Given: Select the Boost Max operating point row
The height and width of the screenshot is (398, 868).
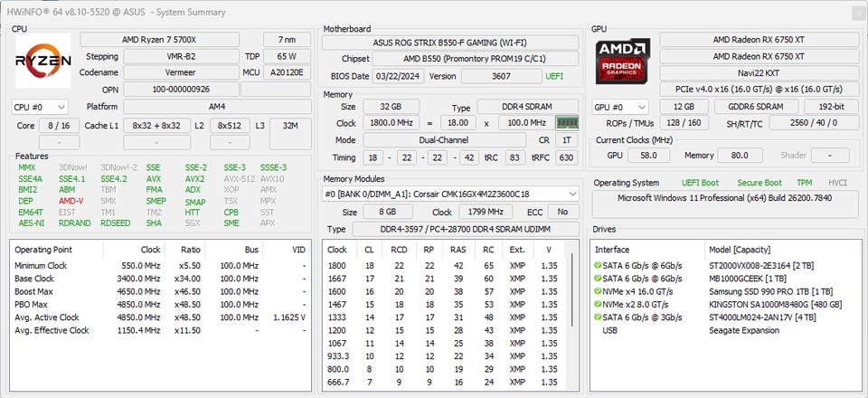Looking at the screenshot, I should click(x=161, y=291).
